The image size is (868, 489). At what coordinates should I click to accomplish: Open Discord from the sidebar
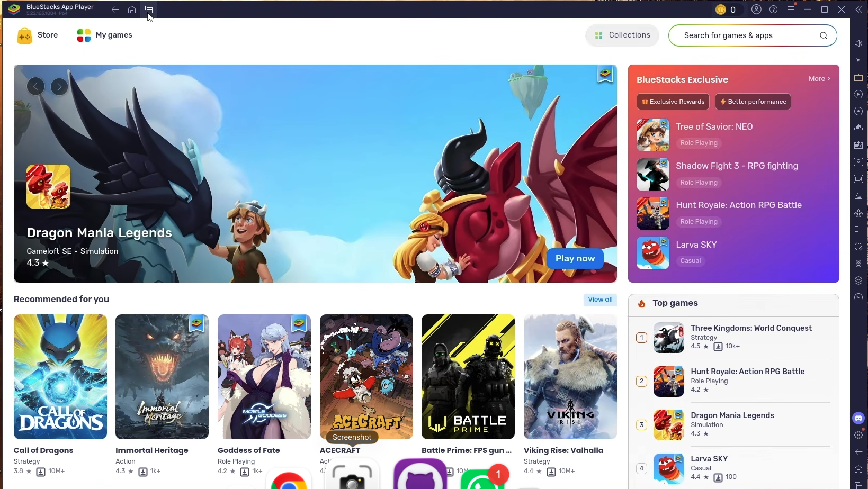coord(858,418)
